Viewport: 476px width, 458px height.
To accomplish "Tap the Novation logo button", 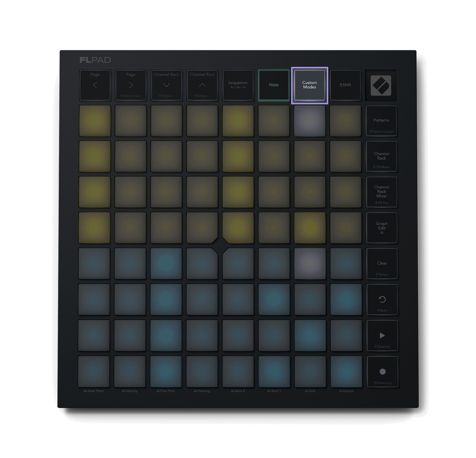I will tap(381, 85).
